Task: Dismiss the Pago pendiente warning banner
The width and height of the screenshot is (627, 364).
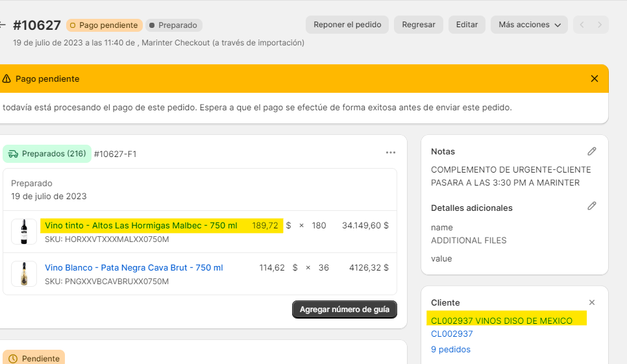Action: (x=594, y=79)
